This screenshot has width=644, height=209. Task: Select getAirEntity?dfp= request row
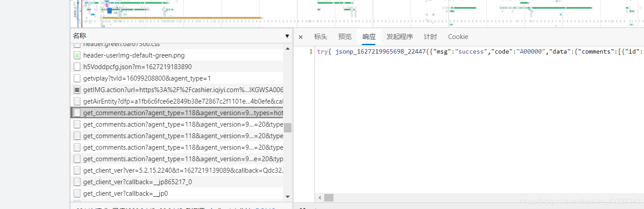pos(177,101)
